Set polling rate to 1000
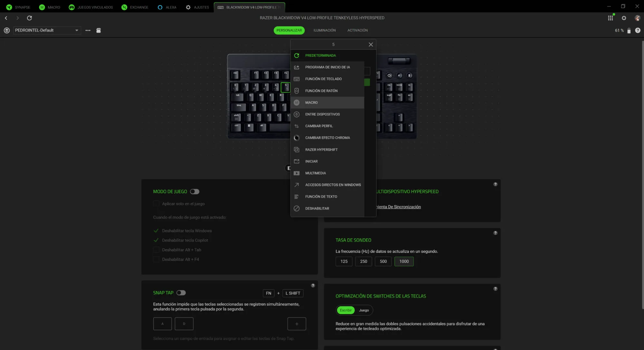Screen dimensions: 644x350 pyautogui.click(x=404, y=261)
